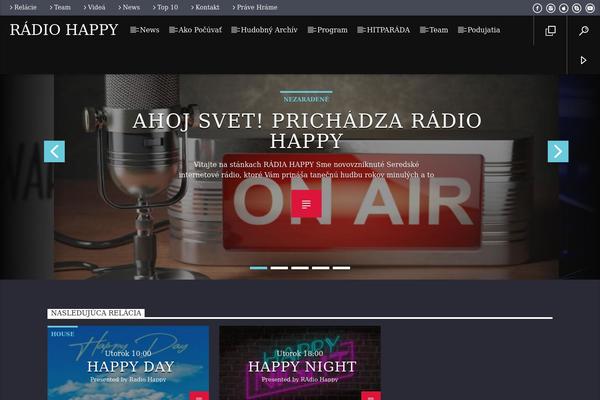The height and width of the screenshot is (400, 600).
Task: Open Top 10 in the top bar
Action: [165, 7]
